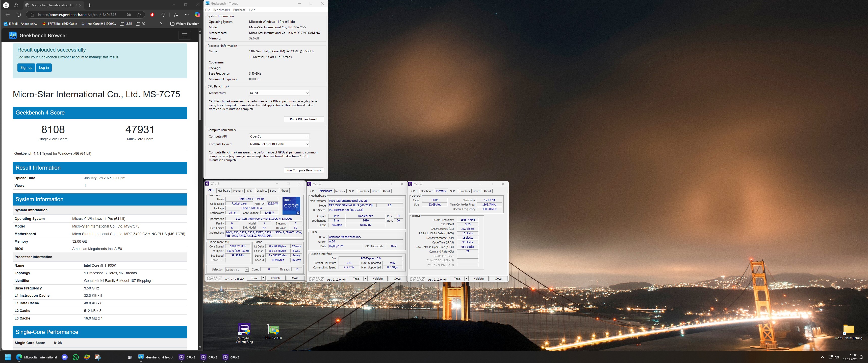
Task: Open the Edge profile avatar icon
Action: click(6, 5)
